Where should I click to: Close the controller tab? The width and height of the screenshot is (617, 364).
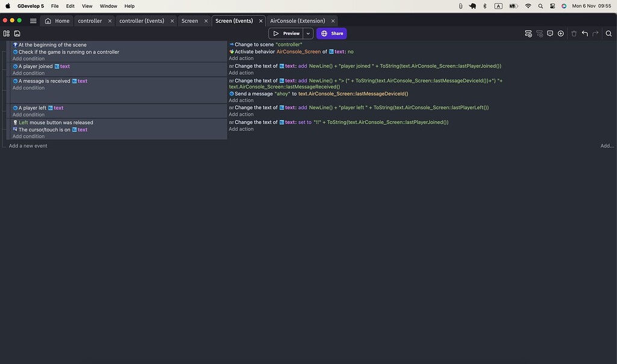(x=110, y=21)
